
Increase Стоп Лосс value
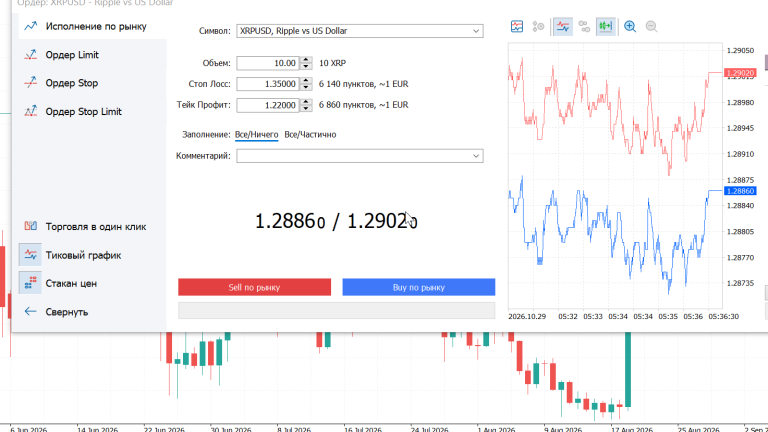(x=306, y=81)
